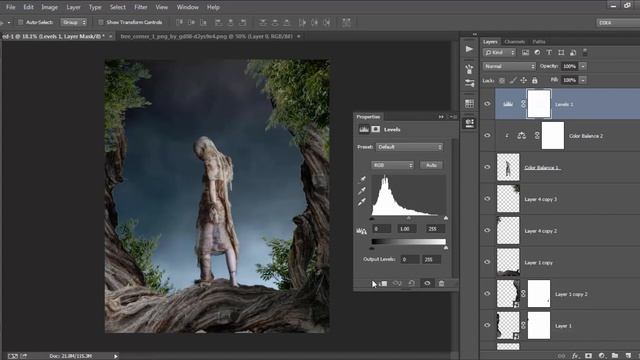Add layer style with the fx icon
This screenshot has height=360, width=640.
575,356
